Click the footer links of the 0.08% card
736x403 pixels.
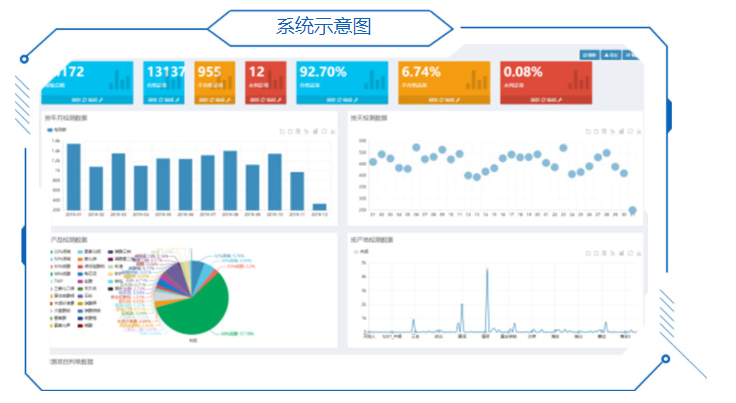[546, 100]
